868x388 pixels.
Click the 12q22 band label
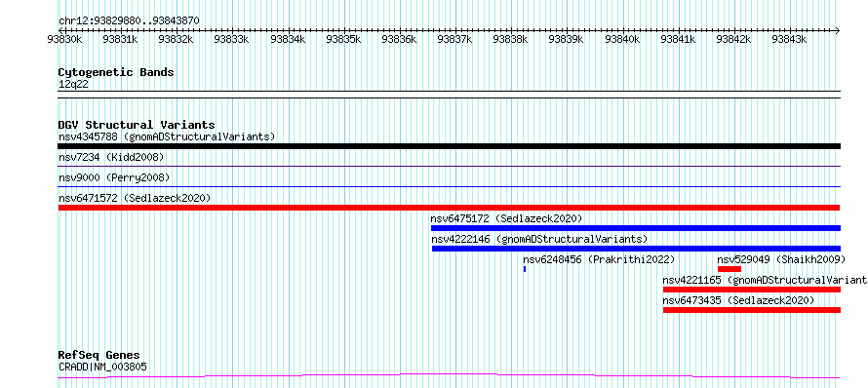[73, 85]
